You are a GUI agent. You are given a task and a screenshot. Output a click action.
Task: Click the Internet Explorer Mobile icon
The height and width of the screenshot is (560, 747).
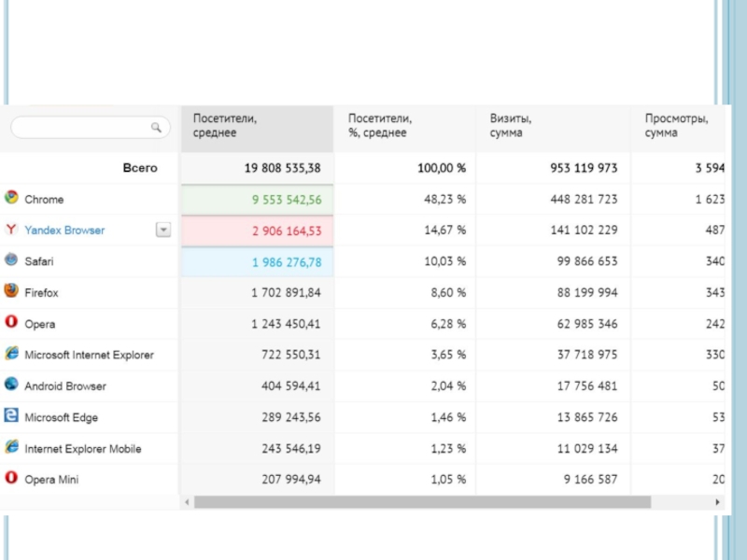[x=11, y=447]
